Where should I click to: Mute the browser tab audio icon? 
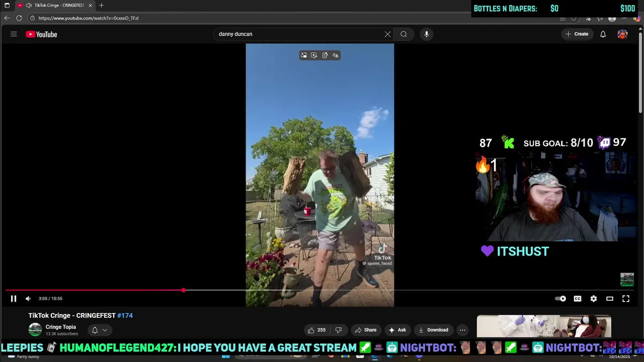pos(29,5)
